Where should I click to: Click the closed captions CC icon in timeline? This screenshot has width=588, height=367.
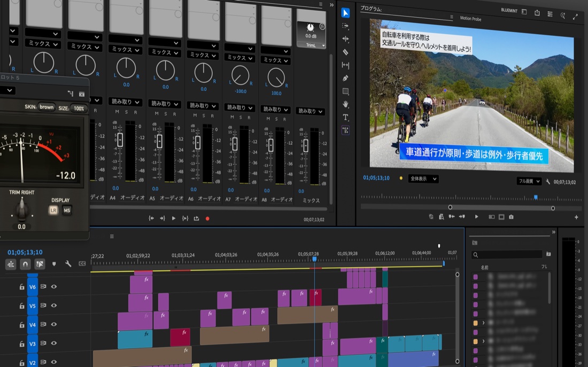coord(82,264)
